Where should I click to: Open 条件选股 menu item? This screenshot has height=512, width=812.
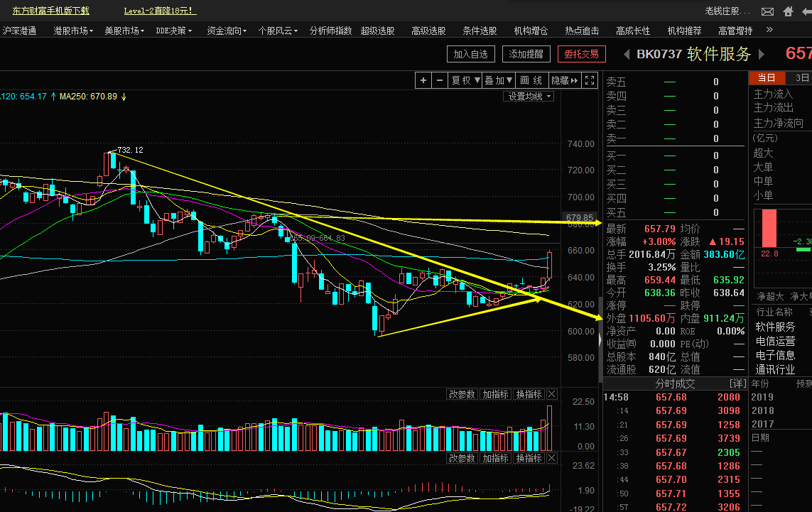click(480, 31)
